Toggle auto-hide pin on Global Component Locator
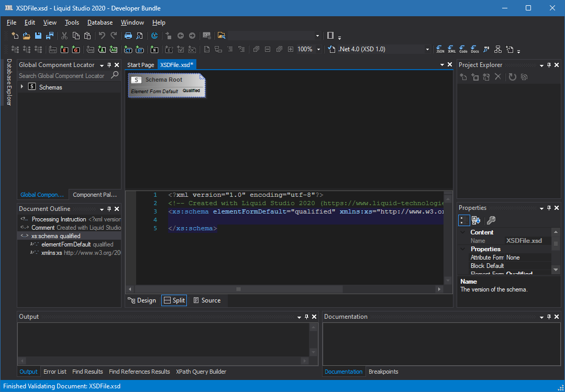Viewport: 565px width, 392px height. point(109,65)
